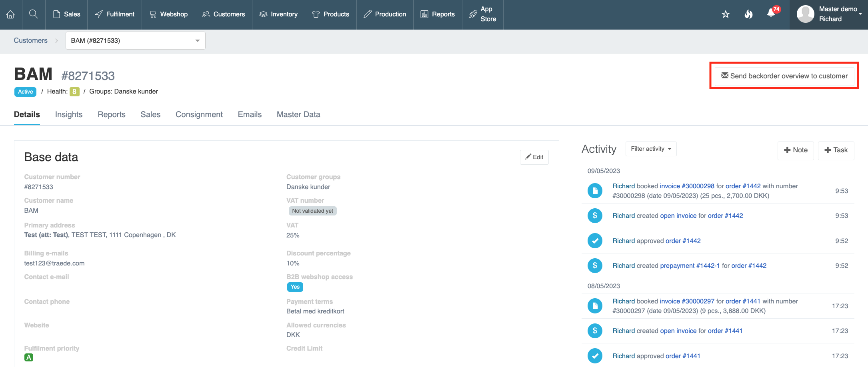
Task: Click dollar icon beside prepayment #1442-1
Action: (x=595, y=265)
